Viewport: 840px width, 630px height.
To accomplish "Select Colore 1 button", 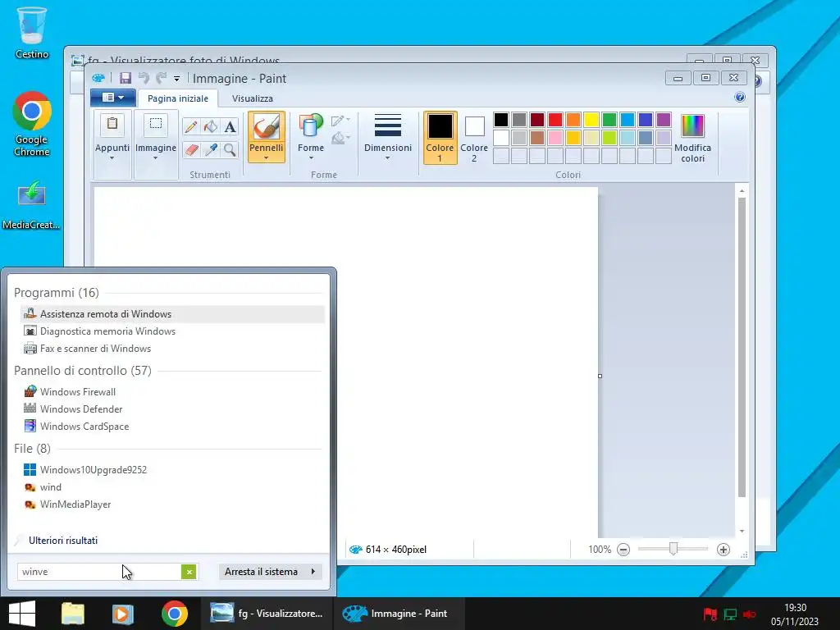I will point(440,138).
